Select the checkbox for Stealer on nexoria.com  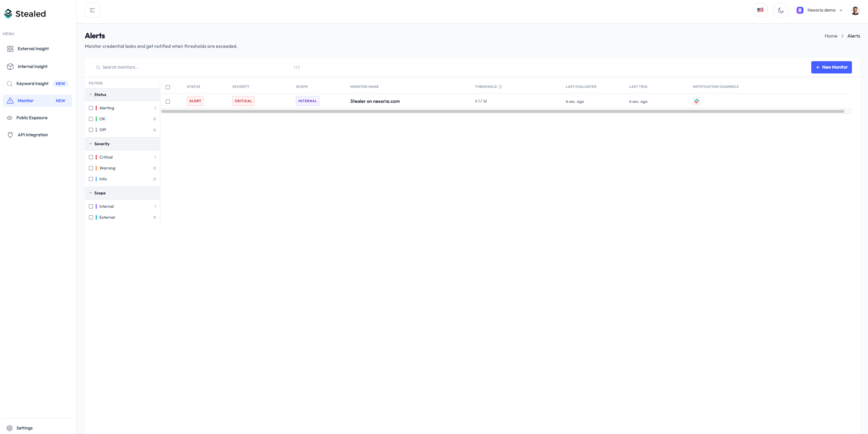(168, 101)
